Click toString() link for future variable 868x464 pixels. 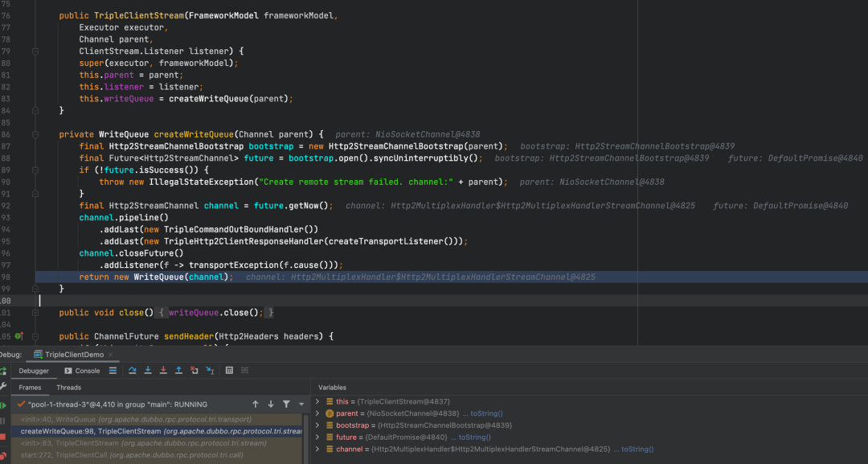coord(474,437)
